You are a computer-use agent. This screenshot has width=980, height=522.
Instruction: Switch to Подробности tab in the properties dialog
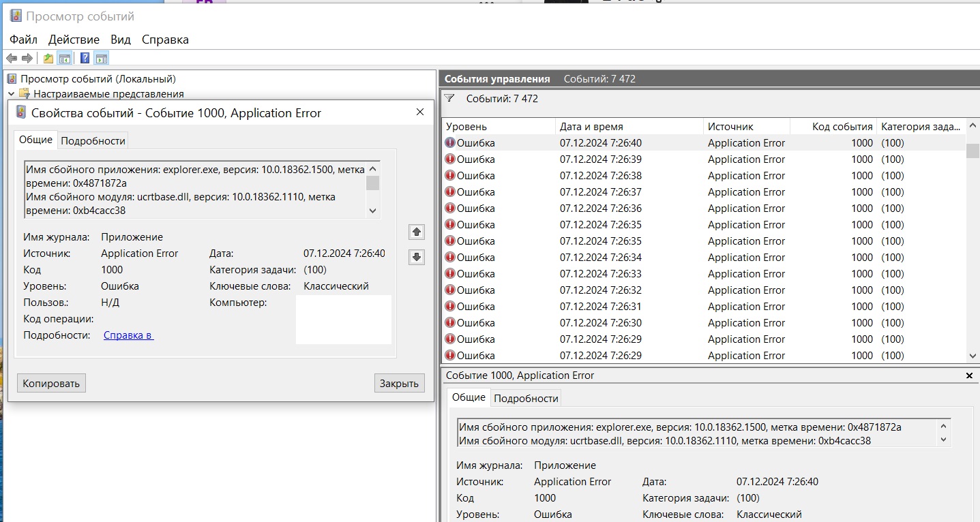pos(93,141)
